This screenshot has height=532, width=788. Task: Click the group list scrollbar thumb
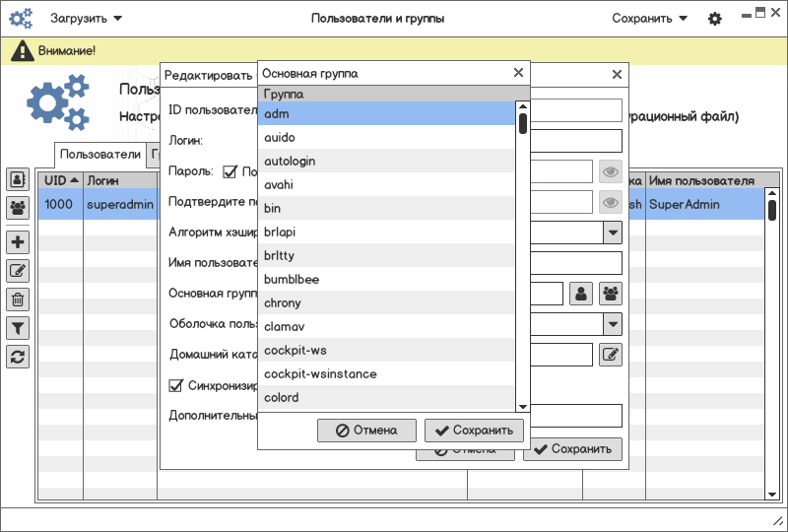[523, 123]
